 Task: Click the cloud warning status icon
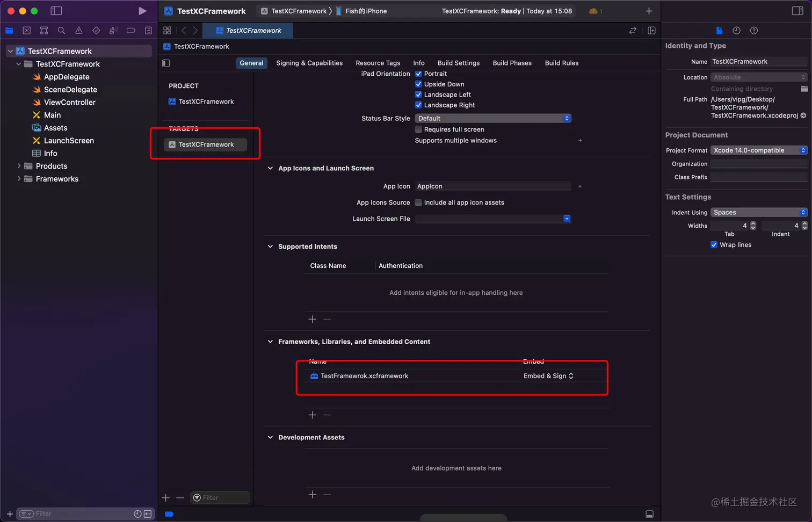pos(593,11)
